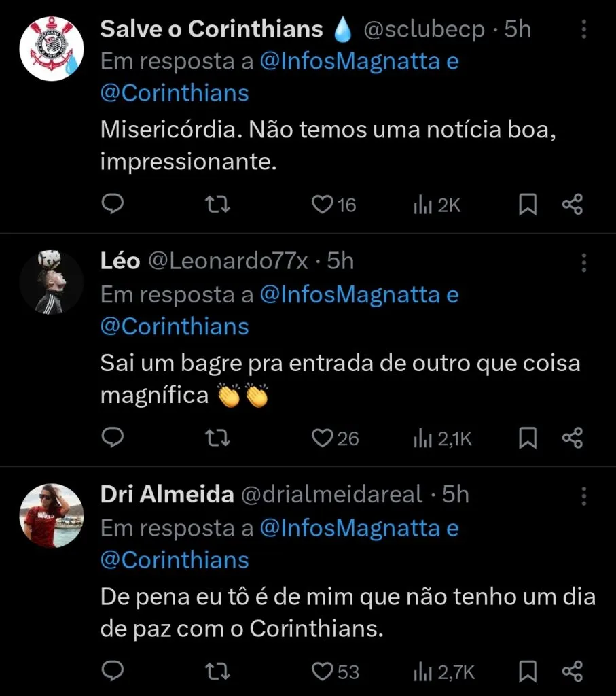Retweet Léo's tweet

[x=217, y=438]
